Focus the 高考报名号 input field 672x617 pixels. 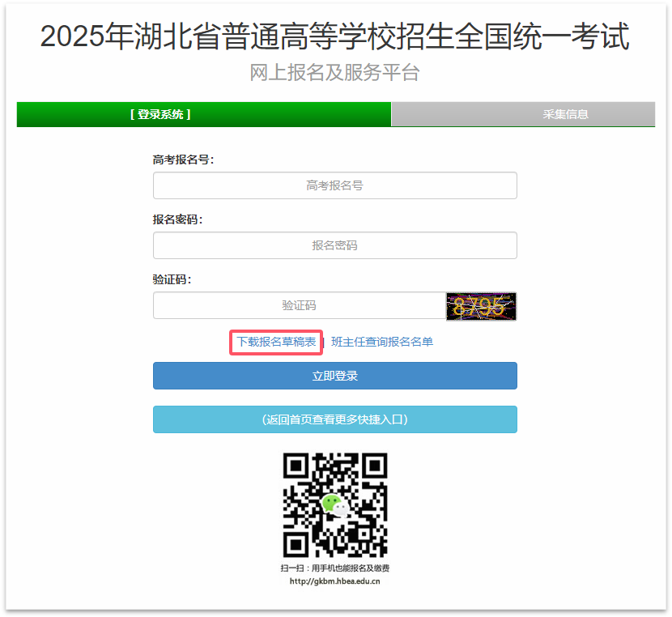334,185
